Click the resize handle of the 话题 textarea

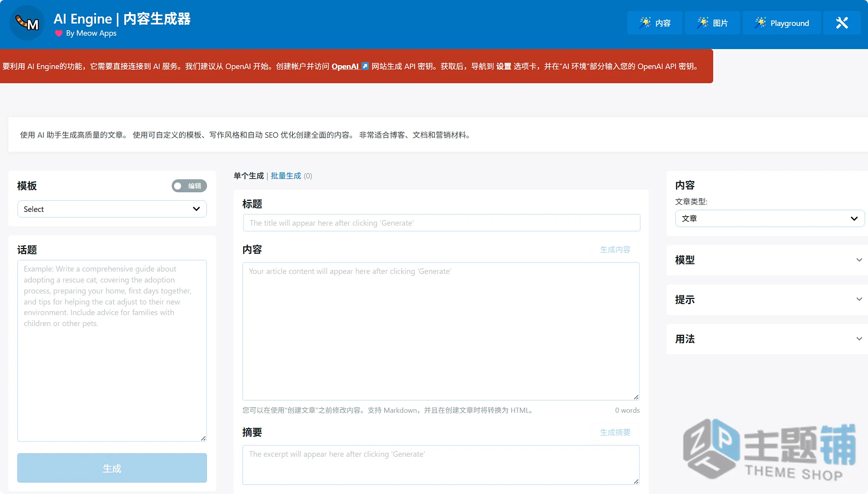point(203,438)
